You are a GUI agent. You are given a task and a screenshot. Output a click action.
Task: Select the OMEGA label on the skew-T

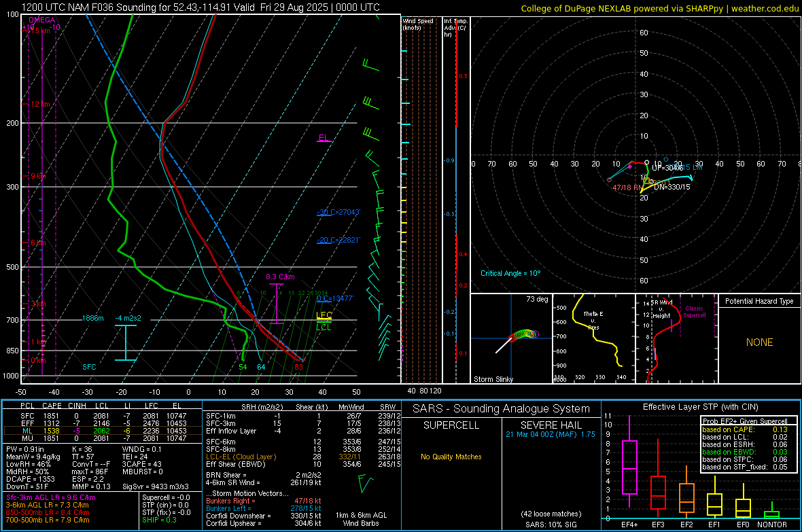click(42, 20)
